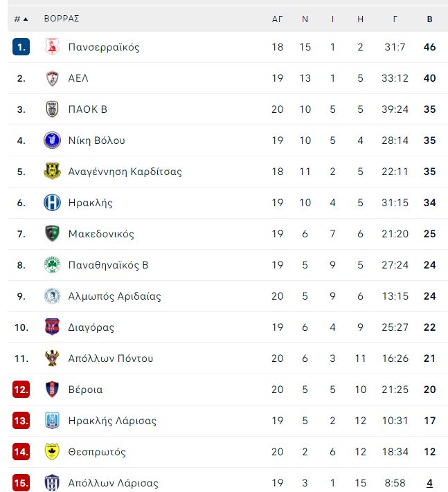Click the Αναγέννηση Καρδίτσας yellow crest
This screenshot has height=492, width=448.
tap(52, 171)
